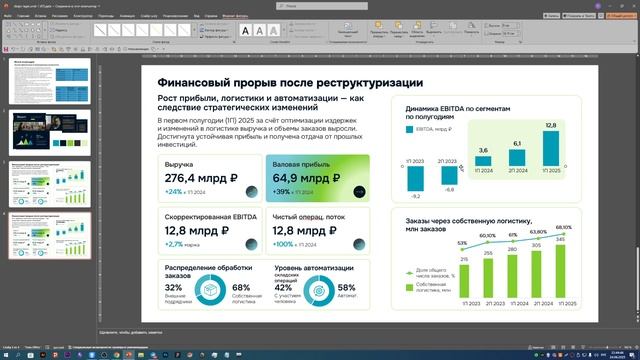Screen dimensions: 640x360
Task: Open the Windows Start menu
Action: tap(6, 355)
